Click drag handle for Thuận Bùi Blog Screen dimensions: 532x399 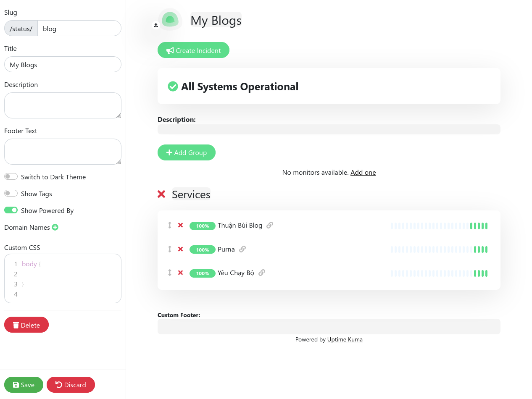point(170,225)
